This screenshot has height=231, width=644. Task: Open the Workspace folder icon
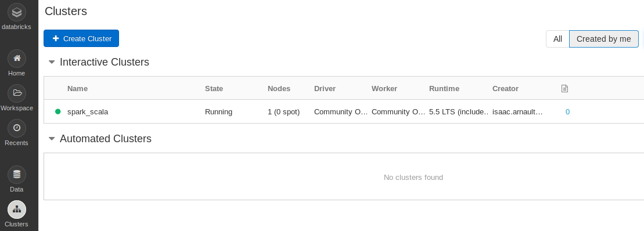pyautogui.click(x=17, y=93)
